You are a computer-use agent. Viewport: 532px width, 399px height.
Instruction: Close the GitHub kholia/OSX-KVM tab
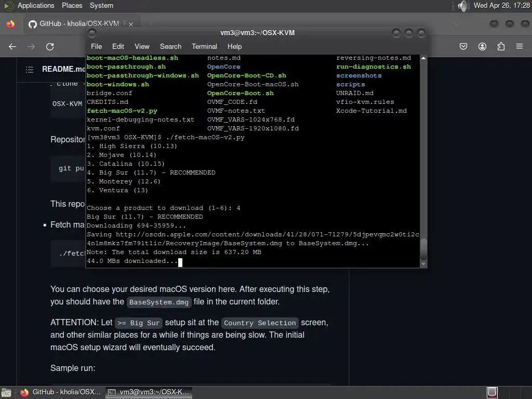click(130, 24)
